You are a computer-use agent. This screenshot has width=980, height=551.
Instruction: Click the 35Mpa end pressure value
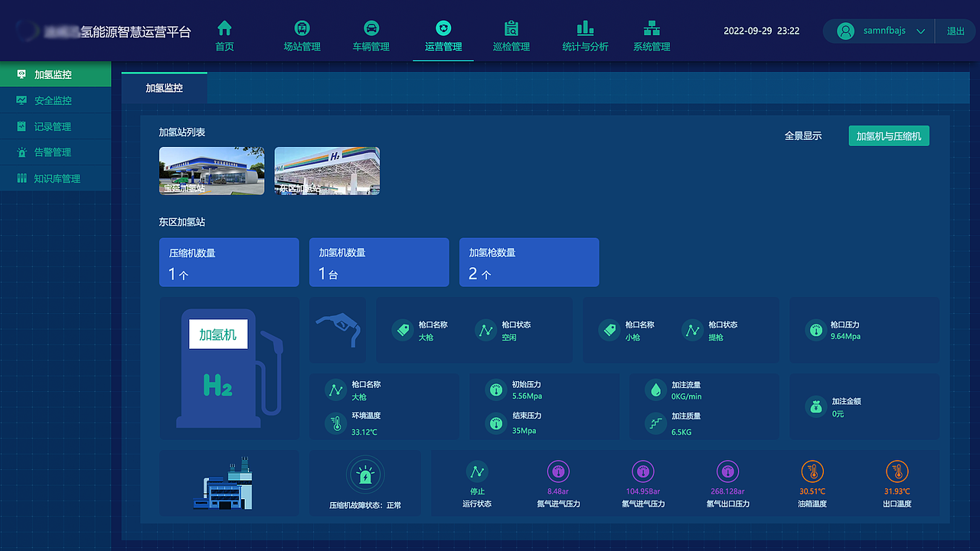524,431
